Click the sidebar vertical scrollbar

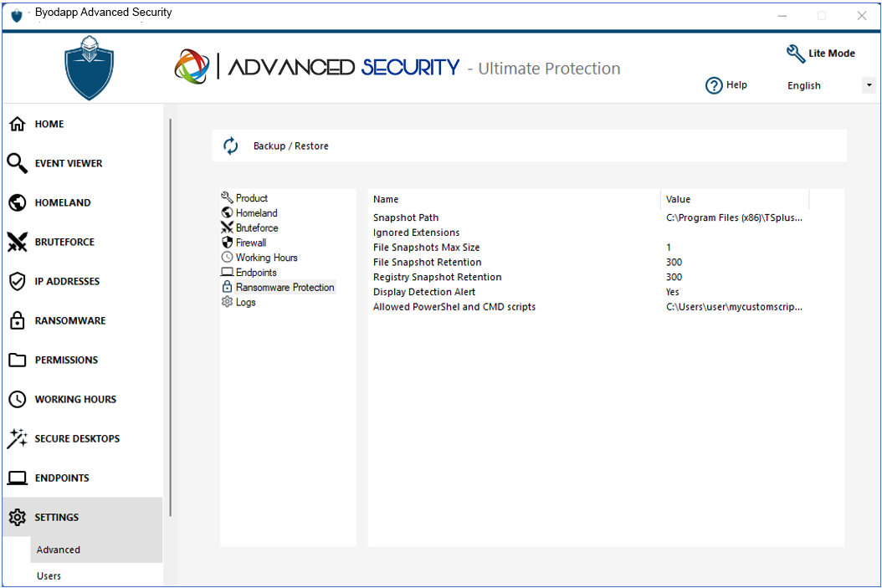[170, 318]
